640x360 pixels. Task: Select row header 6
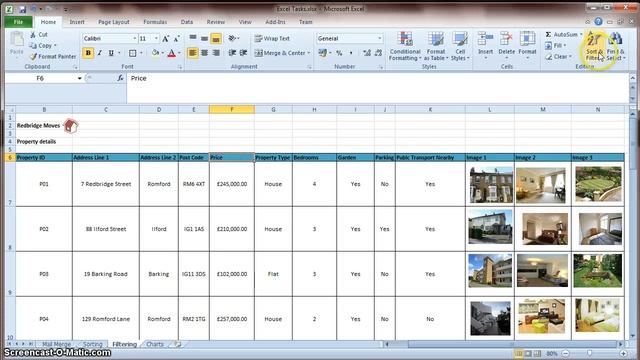coord(10,158)
